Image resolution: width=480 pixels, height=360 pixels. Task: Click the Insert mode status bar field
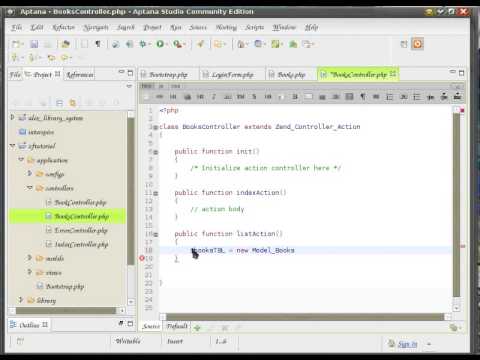(x=175, y=341)
